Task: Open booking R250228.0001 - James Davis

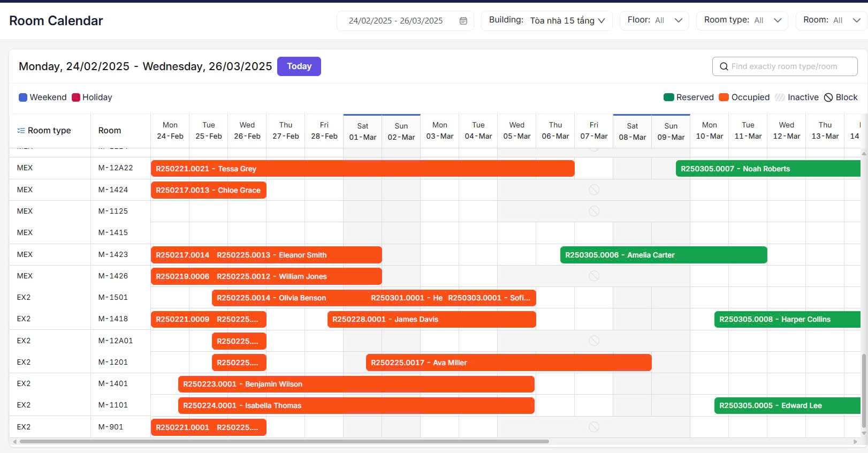Action: [432, 319]
